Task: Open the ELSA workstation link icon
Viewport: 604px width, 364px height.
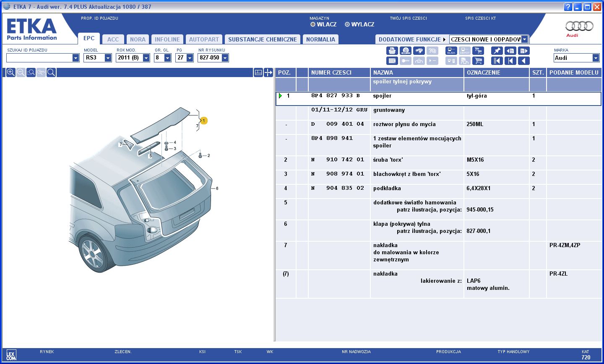Action: [451, 51]
